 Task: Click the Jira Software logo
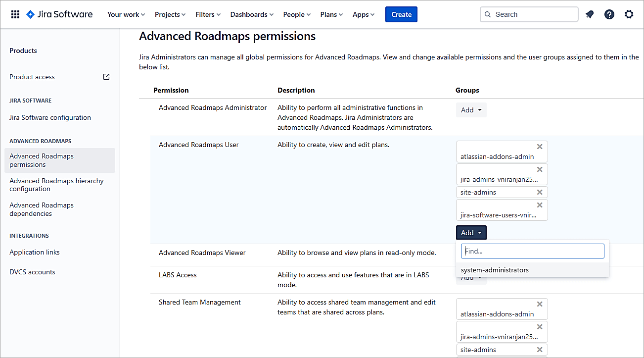[59, 14]
